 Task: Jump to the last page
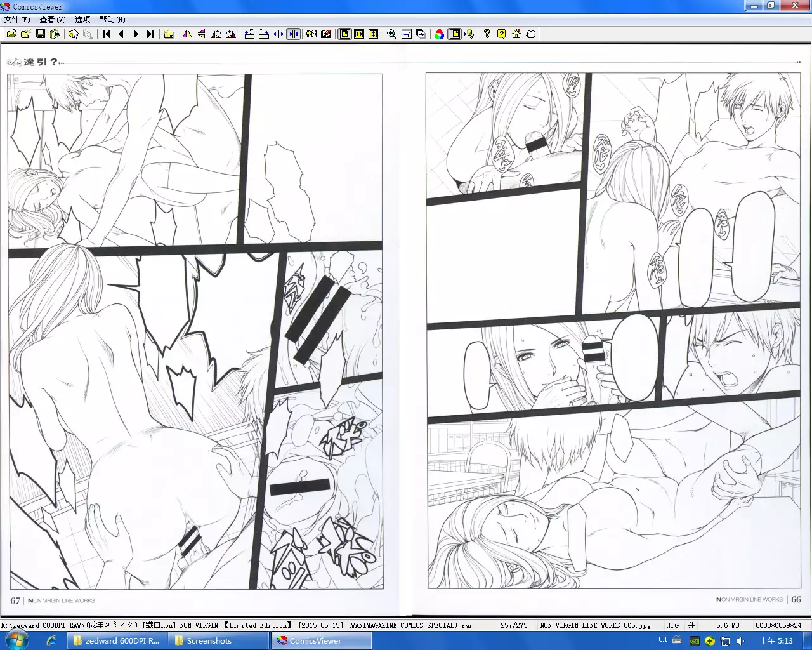(x=150, y=34)
